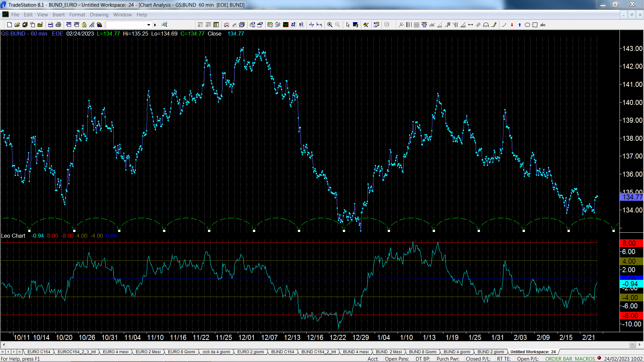
Task: Select the trendline drawing tool
Action: point(401,25)
